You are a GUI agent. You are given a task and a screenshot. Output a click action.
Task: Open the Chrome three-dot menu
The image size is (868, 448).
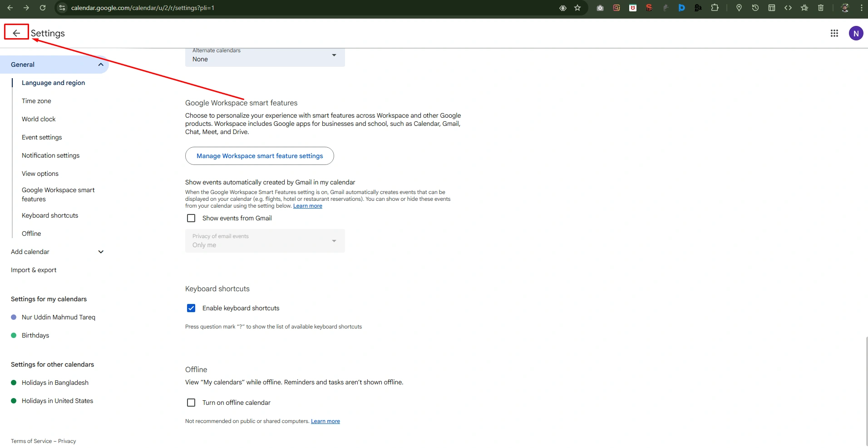pyautogui.click(x=861, y=8)
